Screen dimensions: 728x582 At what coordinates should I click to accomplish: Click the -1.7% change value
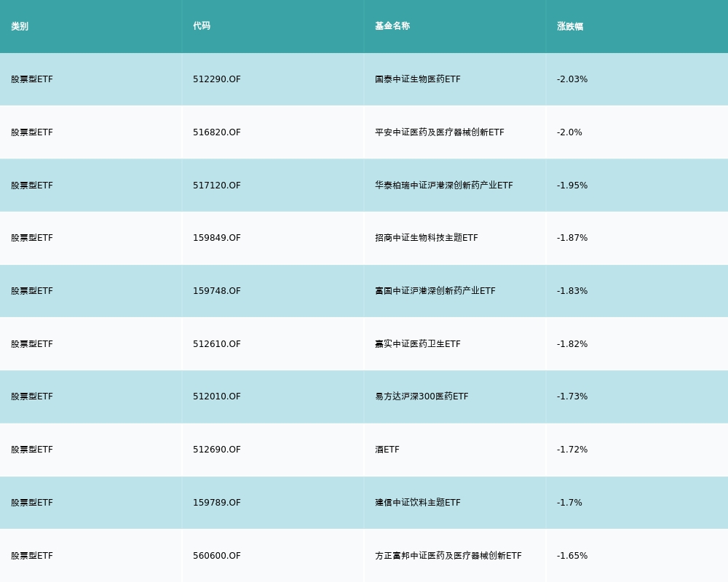tap(569, 503)
